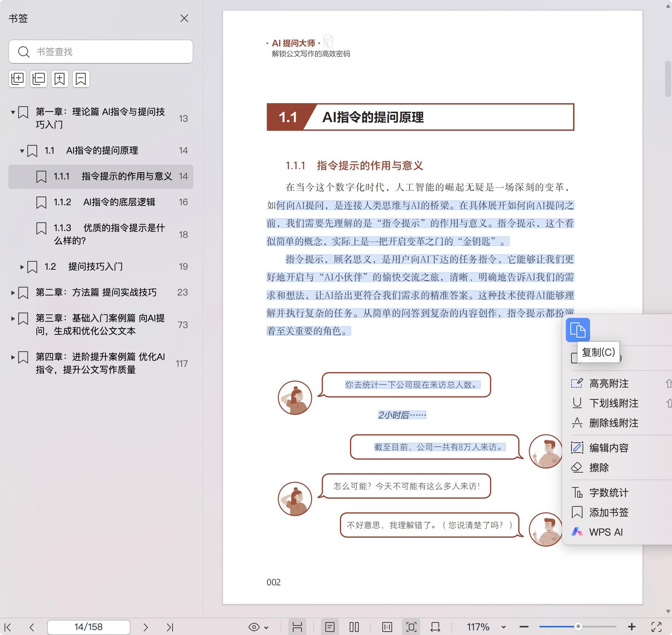The width and height of the screenshot is (672, 635).
Task: Choose WPS AI in the context menu
Action: pyautogui.click(x=606, y=532)
